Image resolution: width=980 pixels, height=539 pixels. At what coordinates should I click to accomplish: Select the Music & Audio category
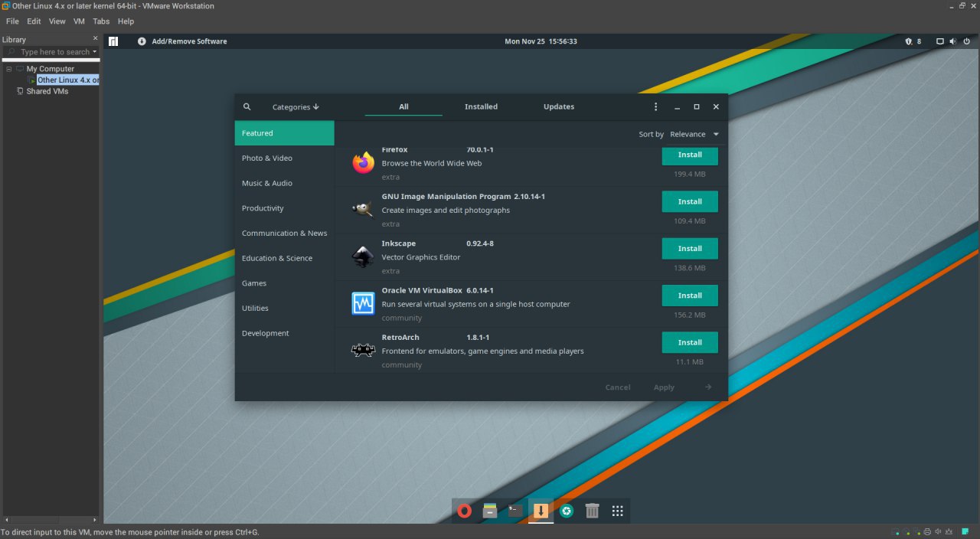[285, 184]
